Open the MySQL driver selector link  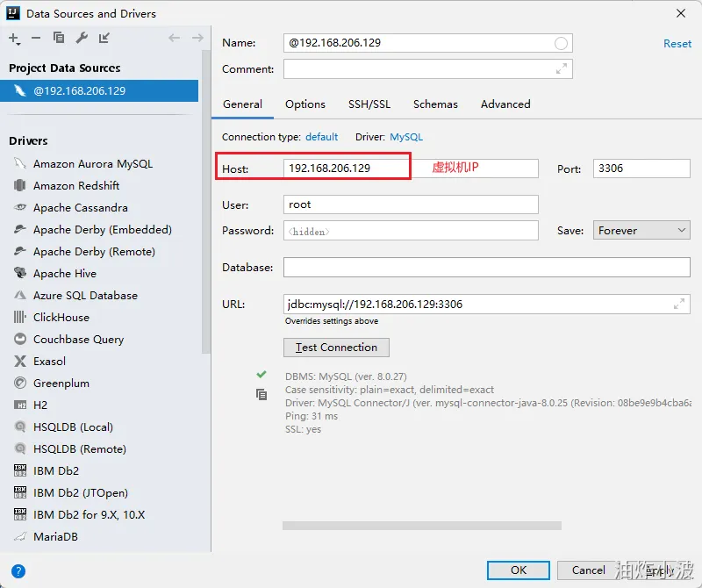coord(406,137)
